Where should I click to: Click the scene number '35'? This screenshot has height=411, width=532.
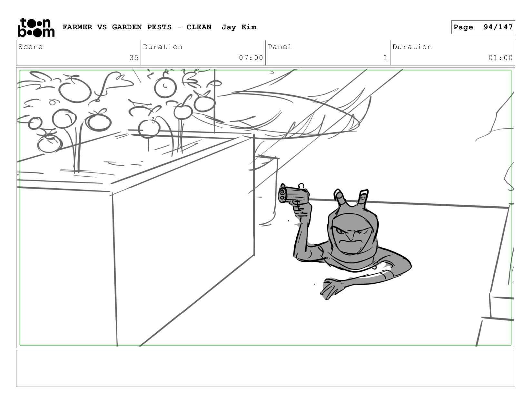[x=134, y=58]
